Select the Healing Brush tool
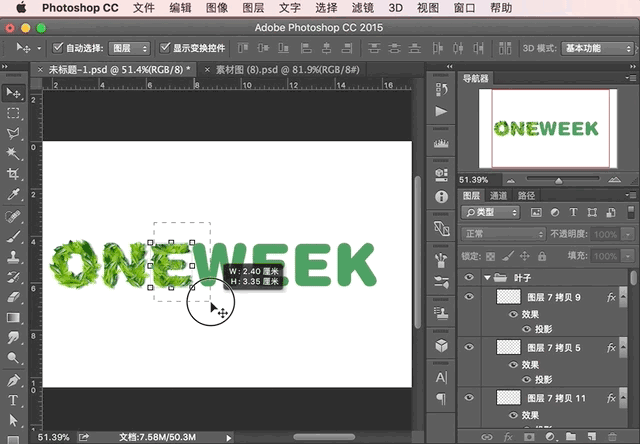The width and height of the screenshot is (640, 444). tap(13, 215)
